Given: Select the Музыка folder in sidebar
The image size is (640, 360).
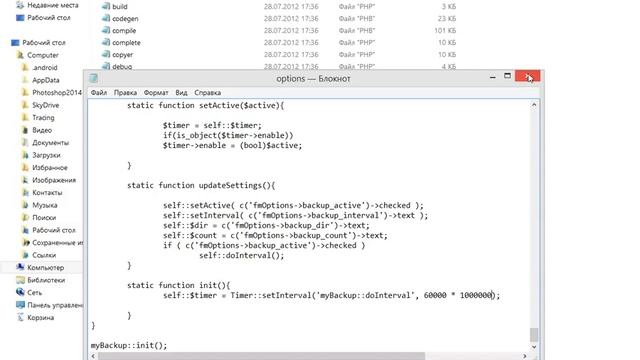Looking at the screenshot, I should point(44,205).
